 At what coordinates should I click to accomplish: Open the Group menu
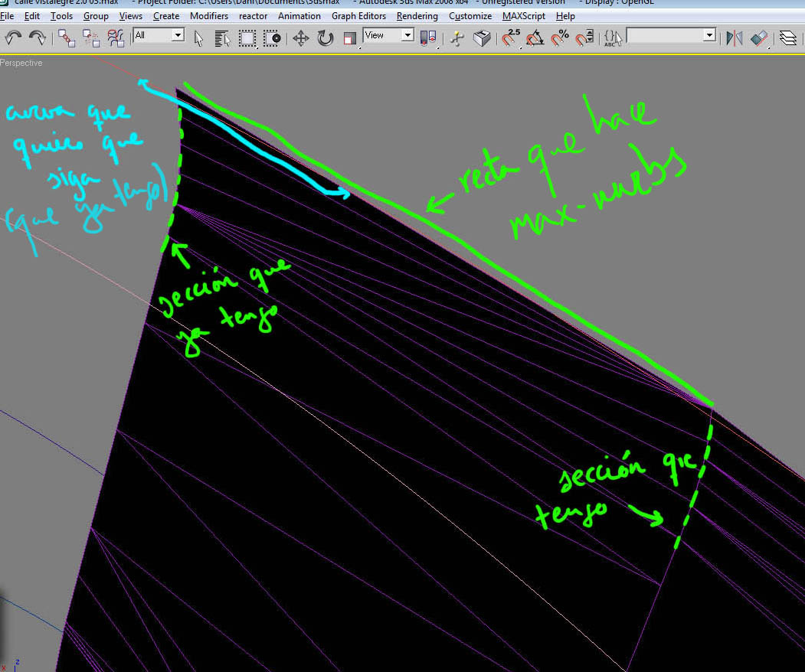tap(96, 16)
